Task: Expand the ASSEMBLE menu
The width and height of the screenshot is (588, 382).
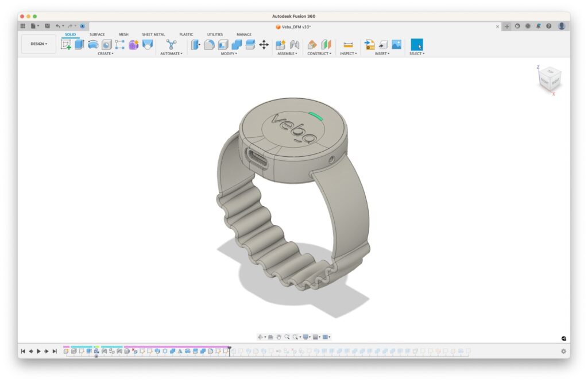Action: click(287, 53)
